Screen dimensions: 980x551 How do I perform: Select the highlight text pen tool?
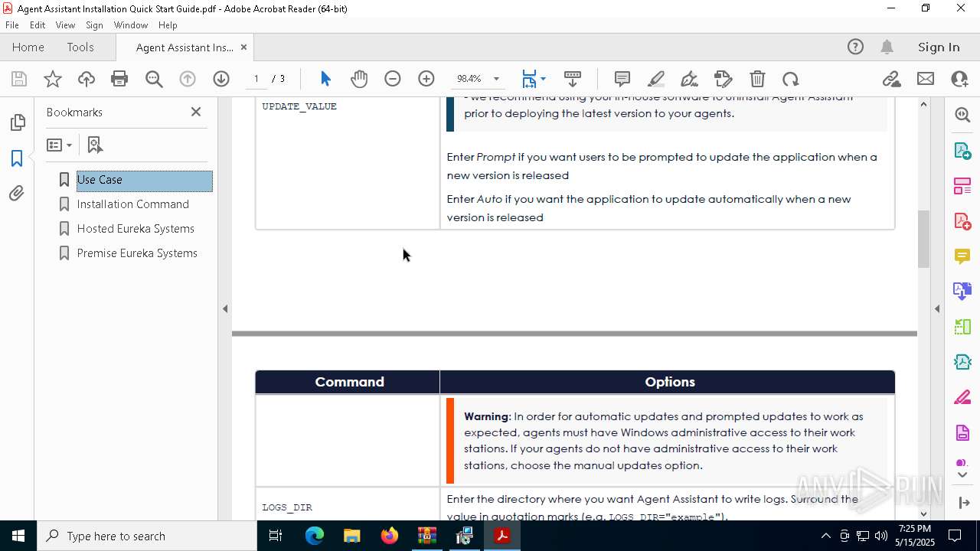(x=656, y=79)
